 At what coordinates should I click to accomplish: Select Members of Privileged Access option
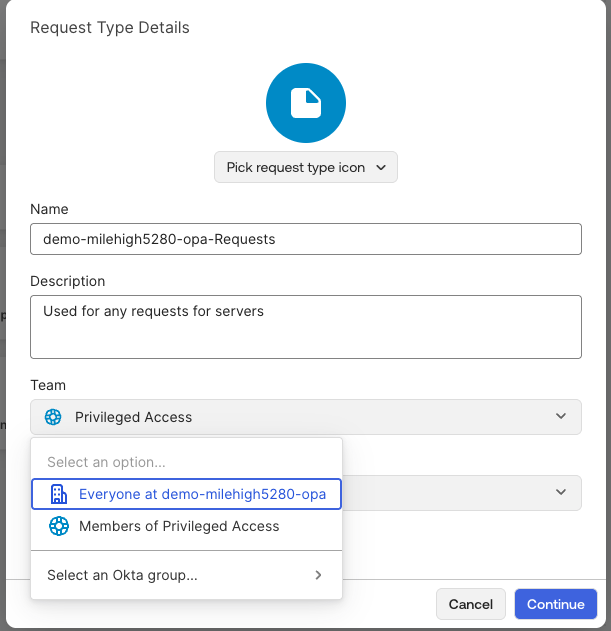tap(186, 526)
